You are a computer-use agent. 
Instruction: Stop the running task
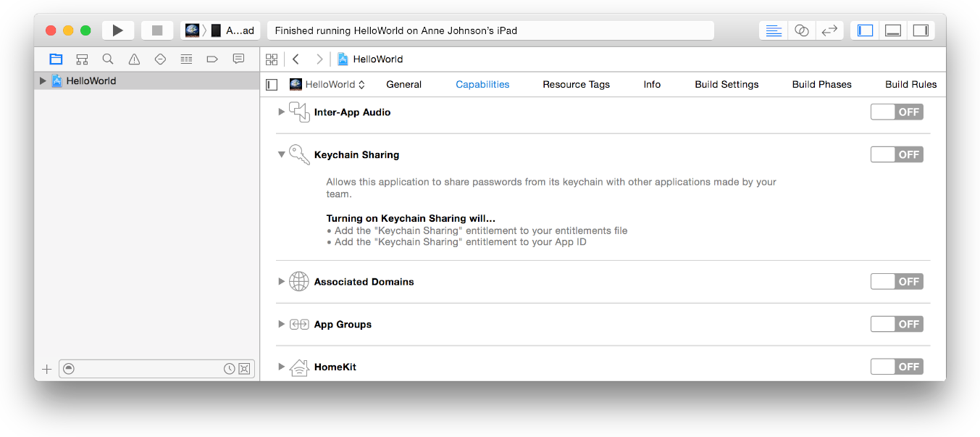(x=157, y=30)
